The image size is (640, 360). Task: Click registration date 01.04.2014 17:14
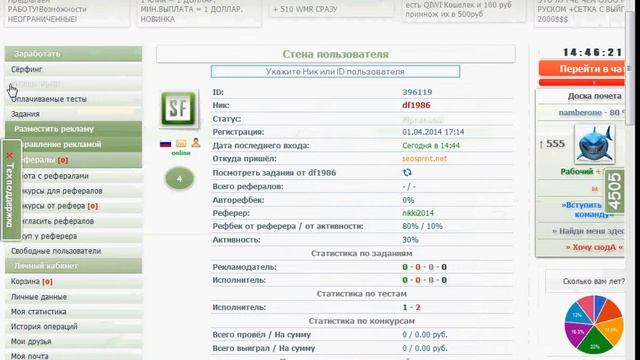(433, 132)
